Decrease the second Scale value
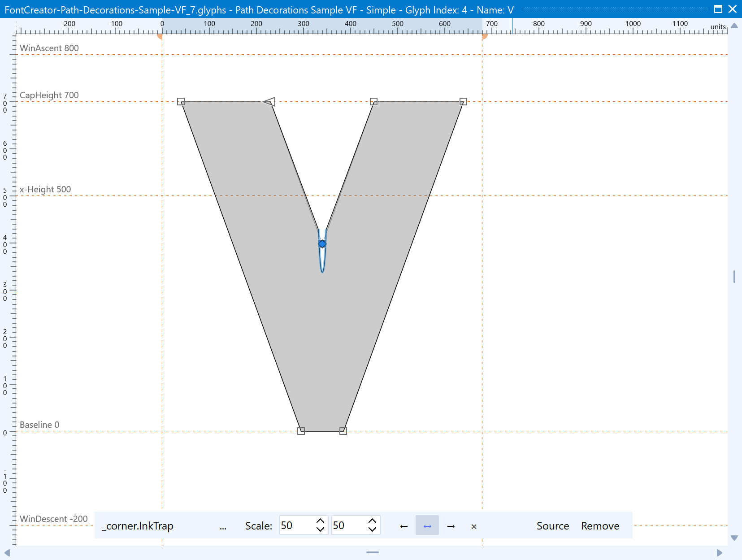This screenshot has height=560, width=742. [x=372, y=530]
